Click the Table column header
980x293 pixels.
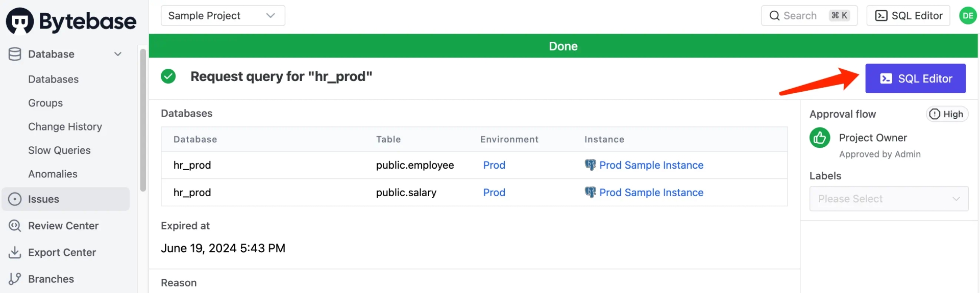[x=388, y=140]
